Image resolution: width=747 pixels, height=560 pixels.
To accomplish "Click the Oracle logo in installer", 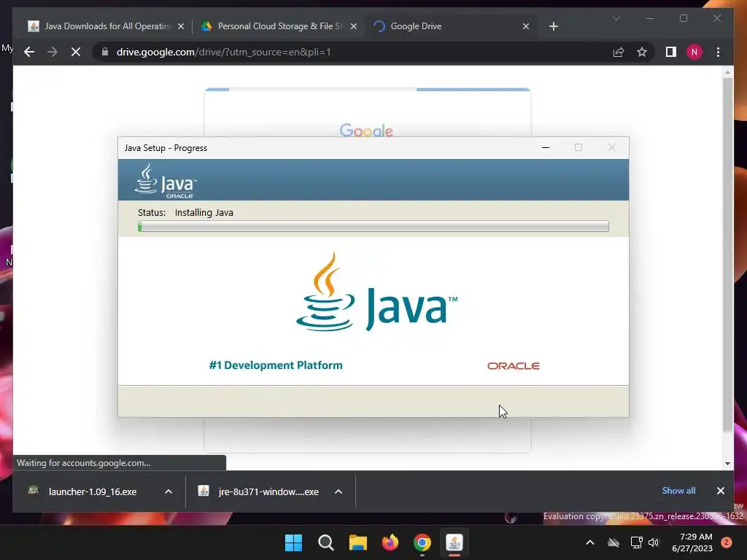I will tap(513, 366).
